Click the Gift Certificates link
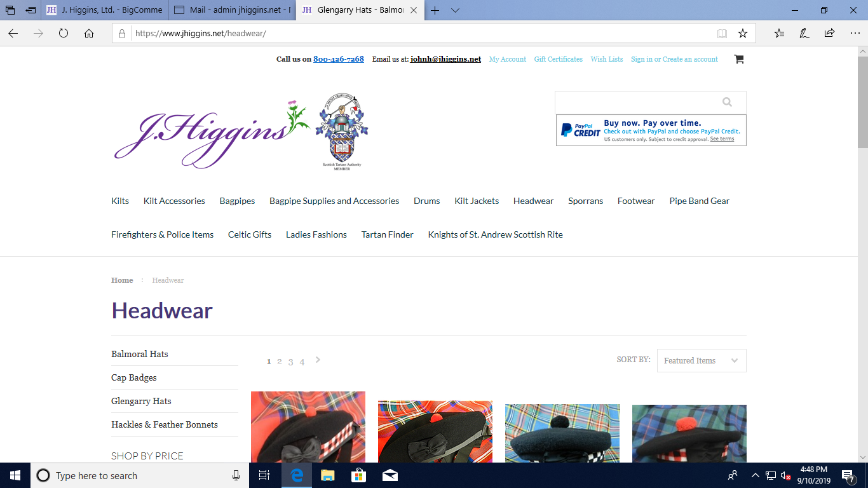 (558, 59)
